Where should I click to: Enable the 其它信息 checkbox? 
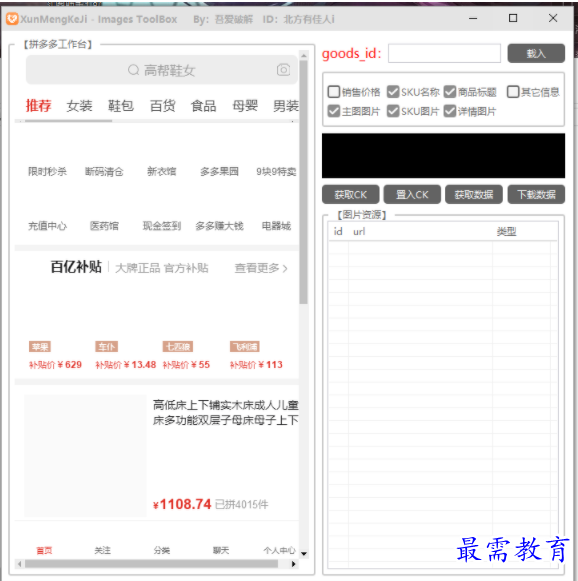[513, 92]
